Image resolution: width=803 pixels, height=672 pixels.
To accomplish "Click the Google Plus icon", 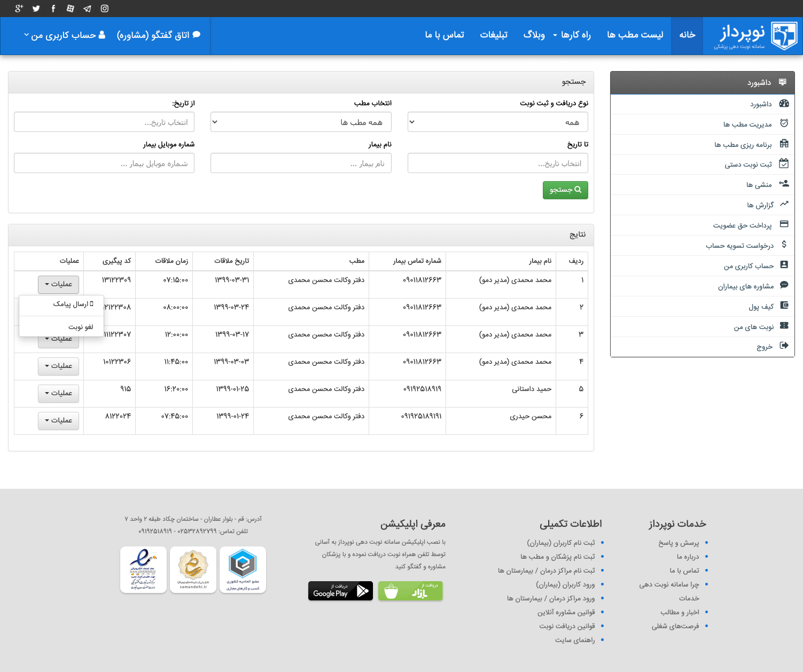I will 19,9.
